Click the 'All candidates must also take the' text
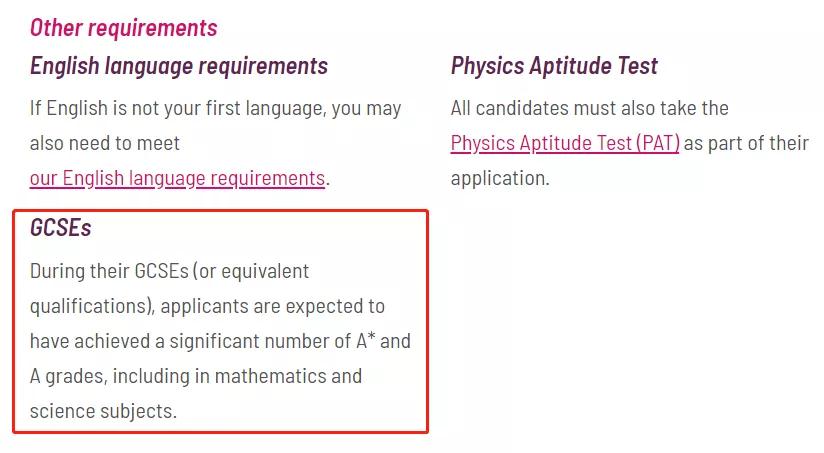Viewport: 824px width, 453px height. [590, 108]
